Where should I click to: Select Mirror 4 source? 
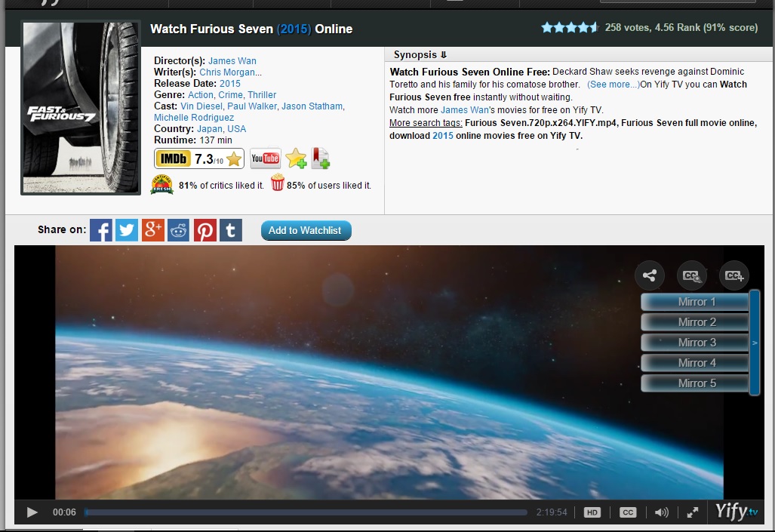[696, 363]
